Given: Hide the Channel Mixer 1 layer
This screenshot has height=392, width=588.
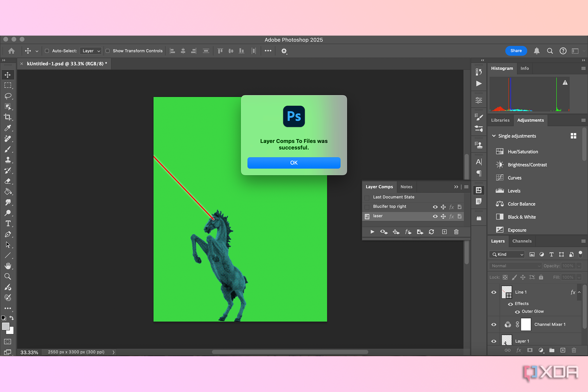Looking at the screenshot, I should point(494,325).
